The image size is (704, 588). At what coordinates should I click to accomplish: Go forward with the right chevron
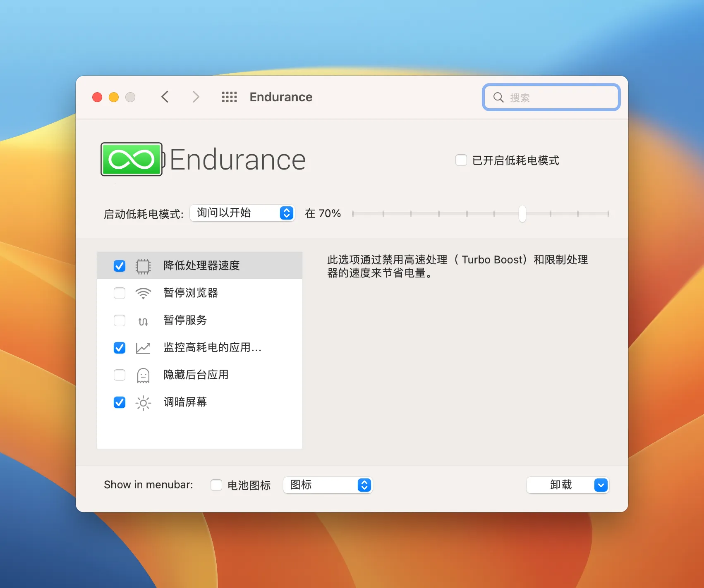click(196, 97)
